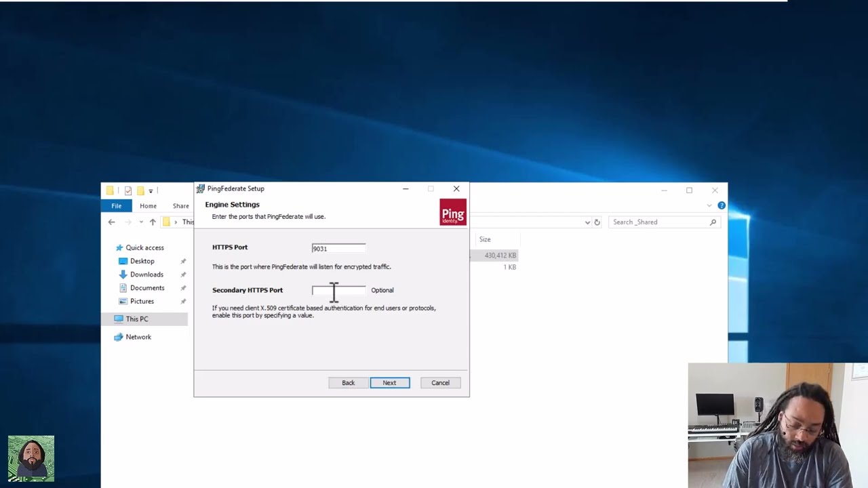Go back in File Explorer navigation
The height and width of the screenshot is (488, 868).
click(112, 222)
